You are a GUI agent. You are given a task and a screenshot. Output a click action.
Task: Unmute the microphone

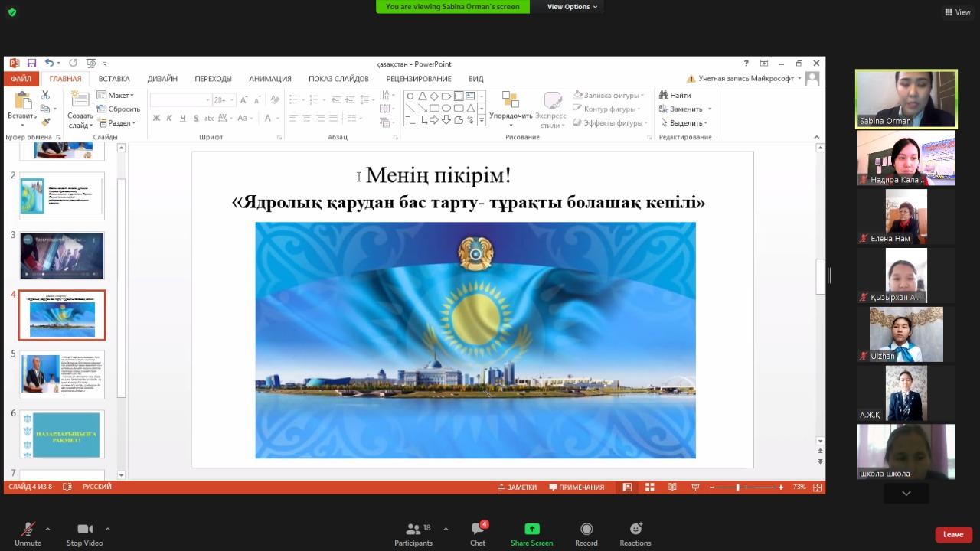click(28, 530)
